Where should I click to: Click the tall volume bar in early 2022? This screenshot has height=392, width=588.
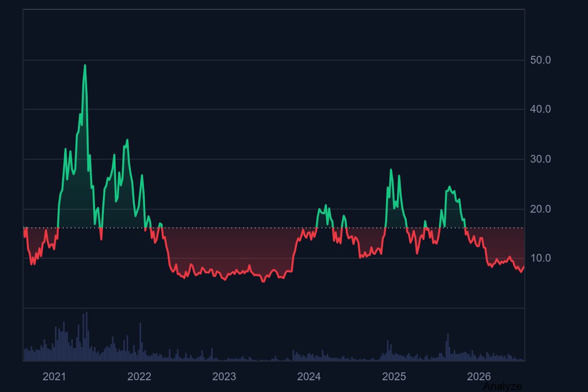(x=140, y=342)
